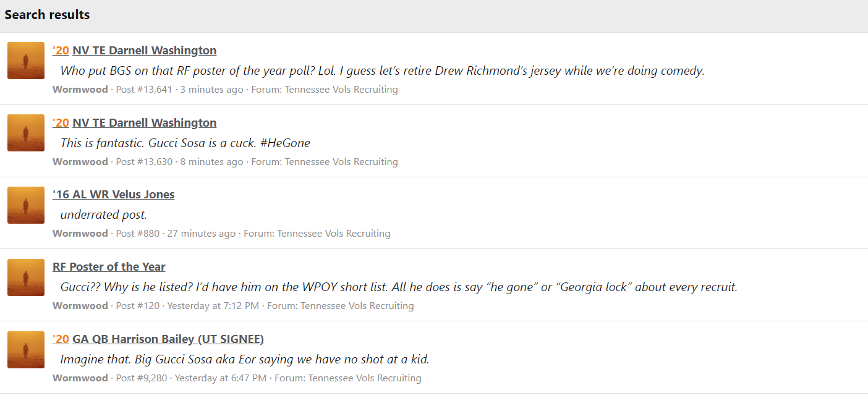Go to the RF Poster of the Year thread
Image resolution: width=868 pixels, height=398 pixels.
(109, 267)
